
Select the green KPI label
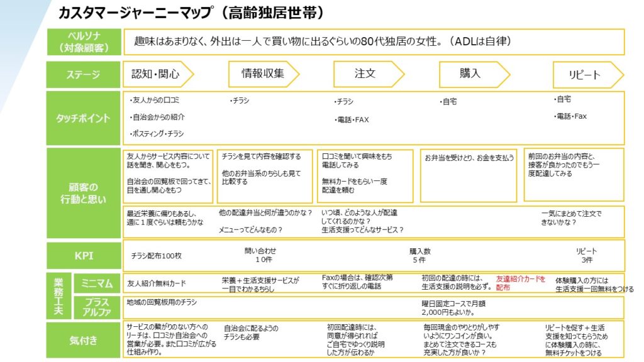[84, 256]
